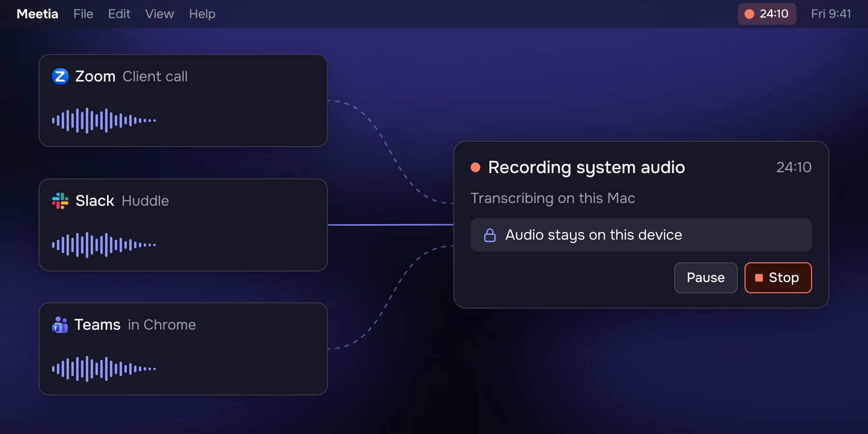
Task: Open the File menu
Action: point(83,14)
